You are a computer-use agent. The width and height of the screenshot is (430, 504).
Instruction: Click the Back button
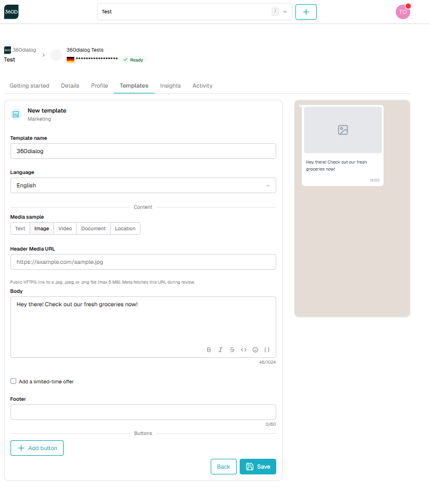pyautogui.click(x=223, y=467)
